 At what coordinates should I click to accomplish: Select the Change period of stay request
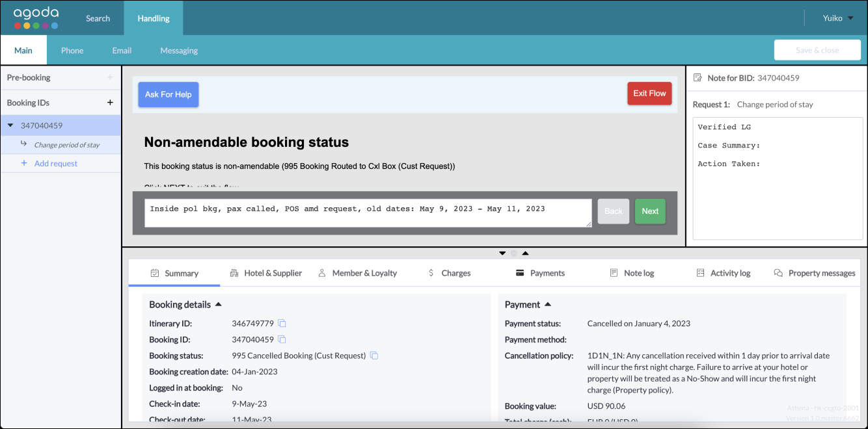[x=66, y=145]
